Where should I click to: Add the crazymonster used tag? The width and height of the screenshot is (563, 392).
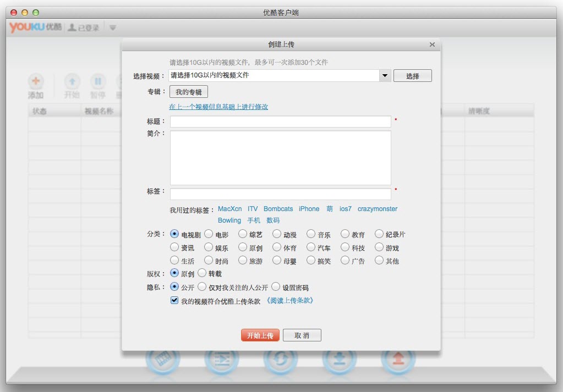(378, 209)
